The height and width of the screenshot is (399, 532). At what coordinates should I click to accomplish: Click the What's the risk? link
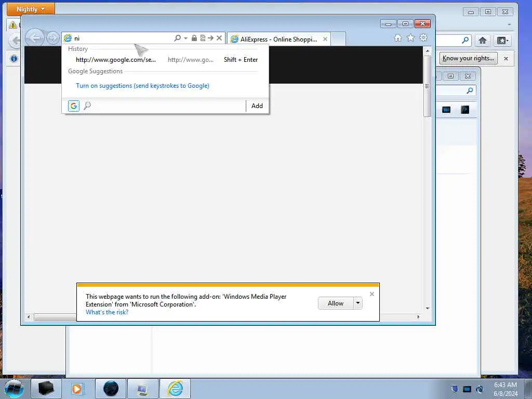click(x=107, y=312)
